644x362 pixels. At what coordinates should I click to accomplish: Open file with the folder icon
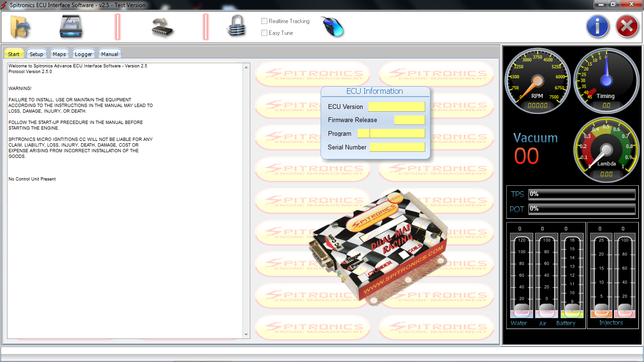click(21, 26)
